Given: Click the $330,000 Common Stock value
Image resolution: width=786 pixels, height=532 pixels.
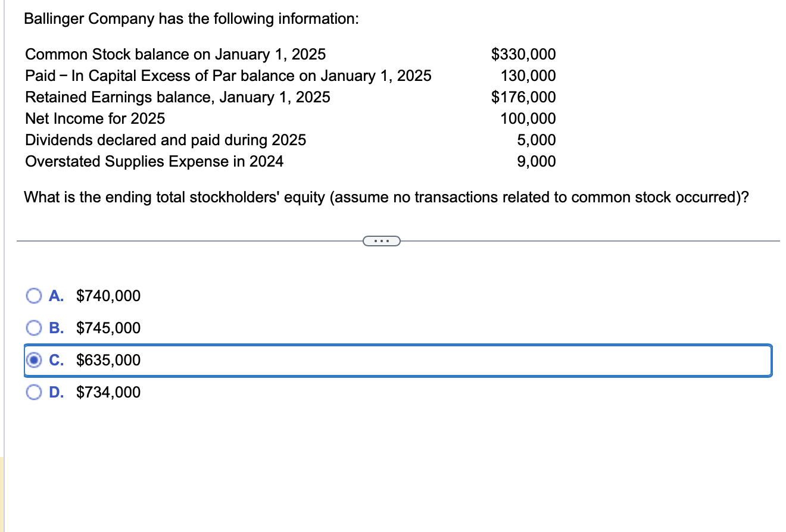Looking at the screenshot, I should 523,54.
